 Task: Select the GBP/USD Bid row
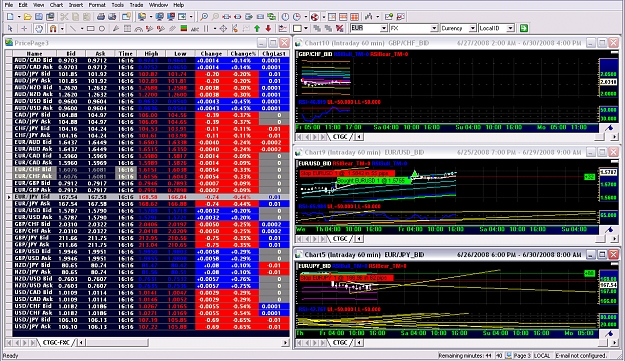click(151, 251)
